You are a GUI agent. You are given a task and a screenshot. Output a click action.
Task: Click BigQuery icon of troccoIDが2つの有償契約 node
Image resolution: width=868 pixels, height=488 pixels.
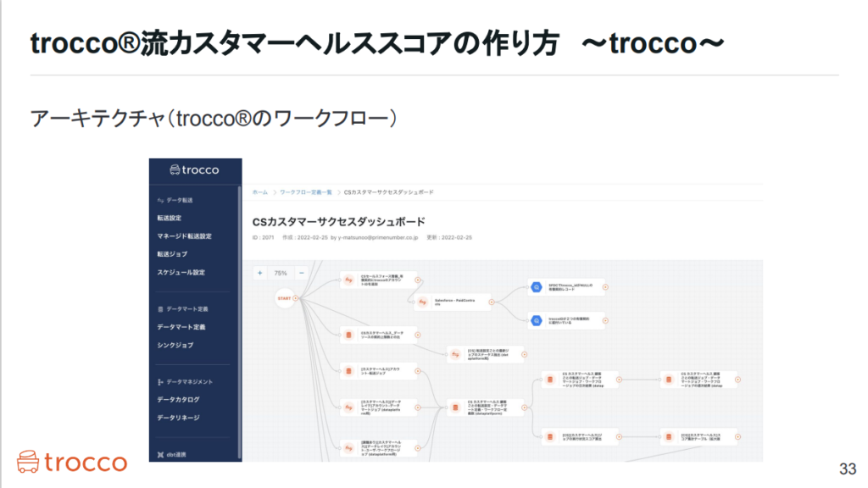coord(537,320)
